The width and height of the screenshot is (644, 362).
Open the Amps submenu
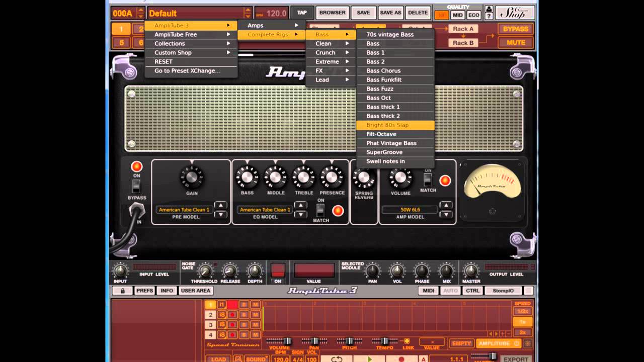272,25
